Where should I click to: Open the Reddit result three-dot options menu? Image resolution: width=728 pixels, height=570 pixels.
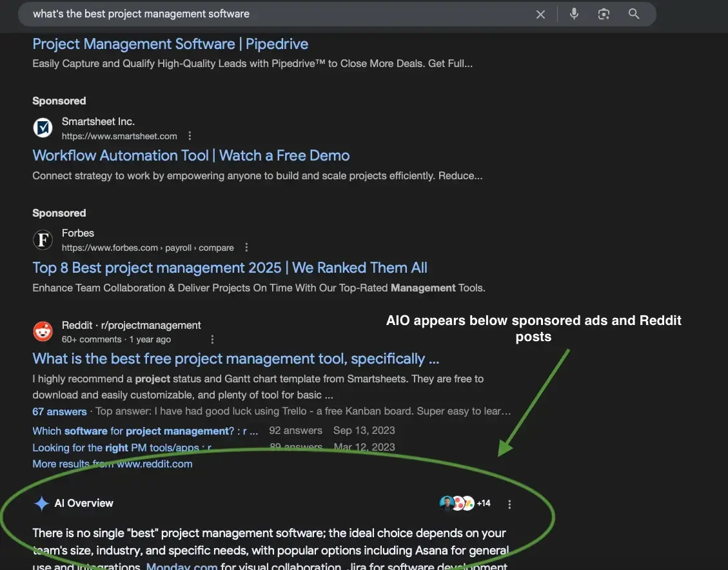pyautogui.click(x=212, y=339)
